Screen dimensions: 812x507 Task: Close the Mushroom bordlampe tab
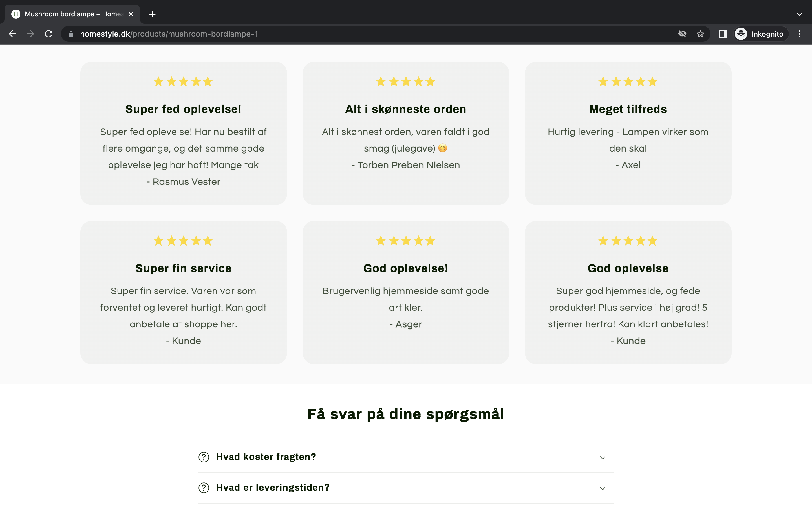coord(131,14)
